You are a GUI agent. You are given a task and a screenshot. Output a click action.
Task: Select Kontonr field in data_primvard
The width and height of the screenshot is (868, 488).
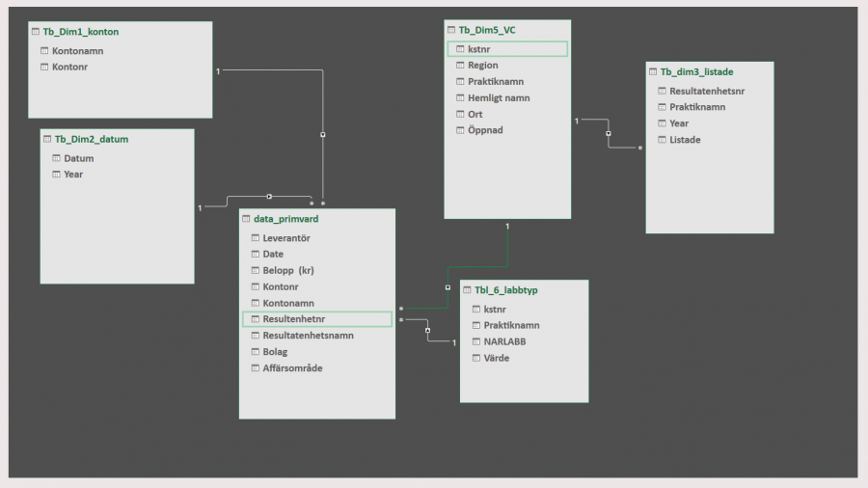pyautogui.click(x=280, y=286)
